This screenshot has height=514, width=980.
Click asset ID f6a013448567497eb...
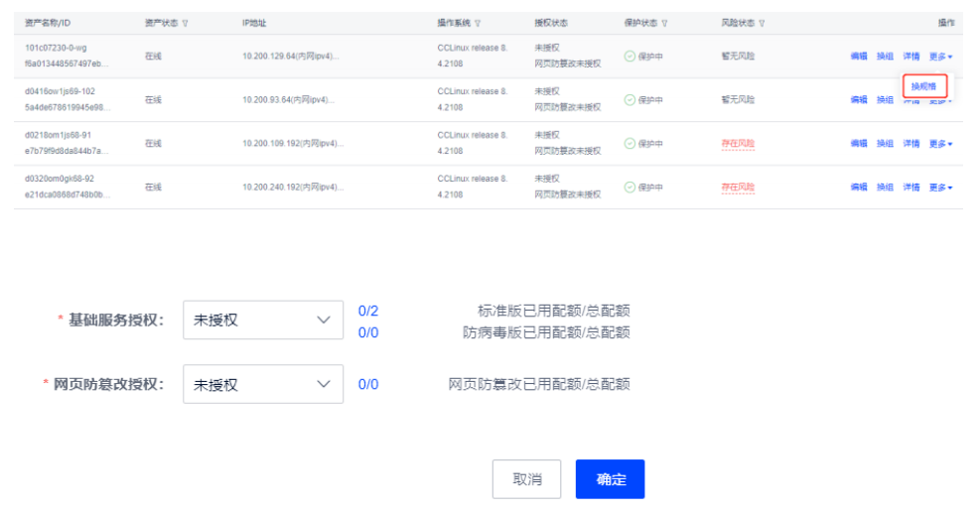tap(67, 64)
